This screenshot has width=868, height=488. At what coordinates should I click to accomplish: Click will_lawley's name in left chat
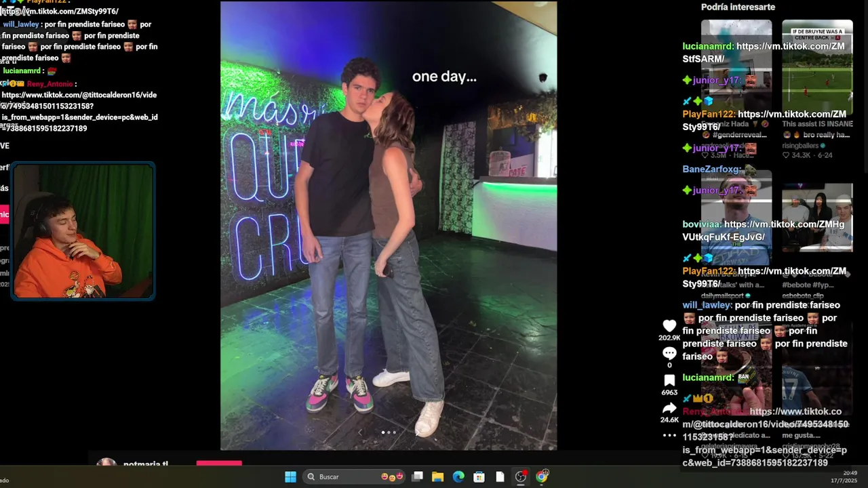tap(21, 24)
